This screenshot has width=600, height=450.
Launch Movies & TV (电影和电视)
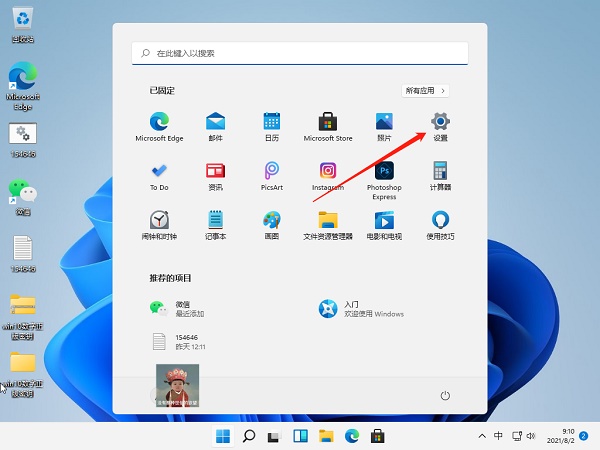tap(384, 225)
